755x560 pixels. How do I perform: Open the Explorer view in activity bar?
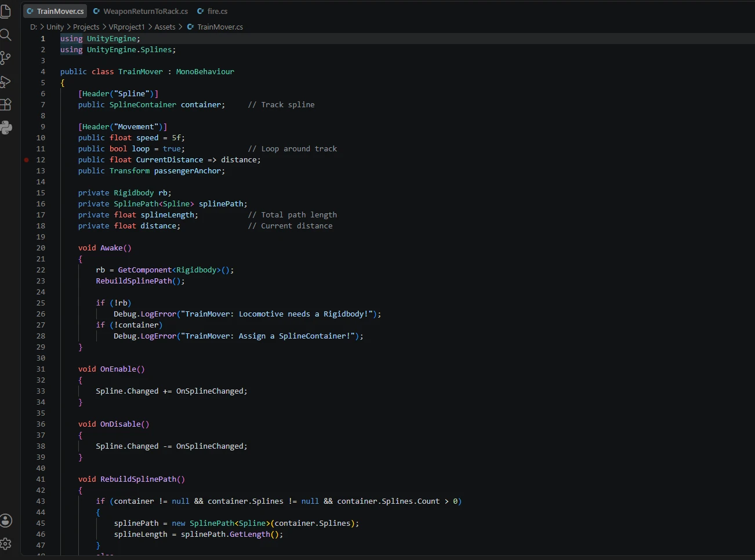point(6,11)
